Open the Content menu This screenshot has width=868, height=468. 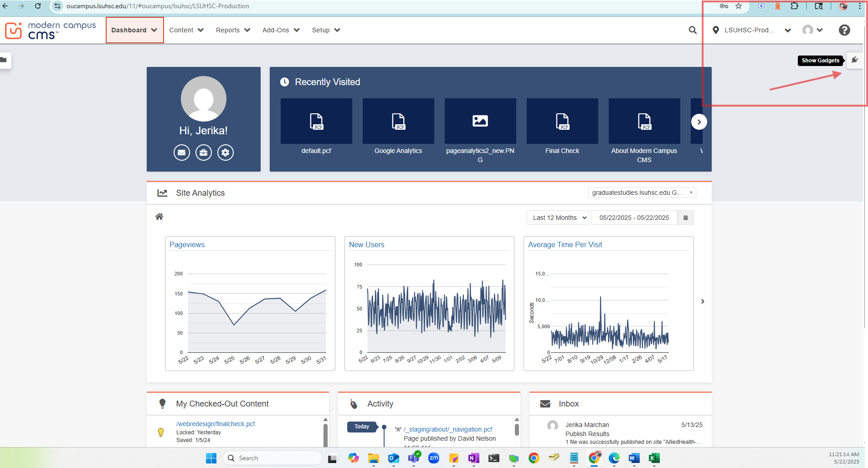coord(186,30)
